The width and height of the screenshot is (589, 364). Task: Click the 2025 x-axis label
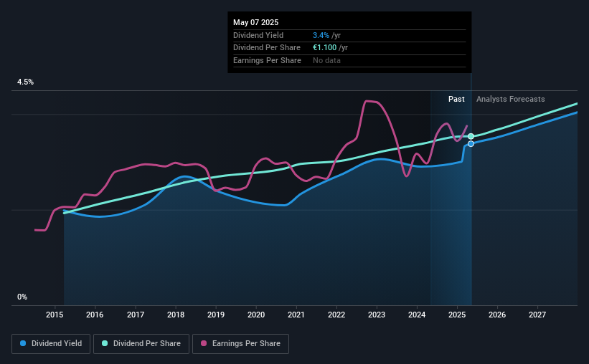pyautogui.click(x=457, y=315)
